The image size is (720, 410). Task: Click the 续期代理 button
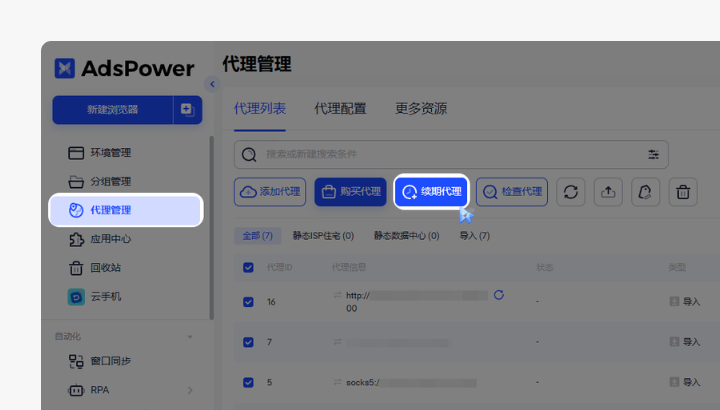[432, 192]
